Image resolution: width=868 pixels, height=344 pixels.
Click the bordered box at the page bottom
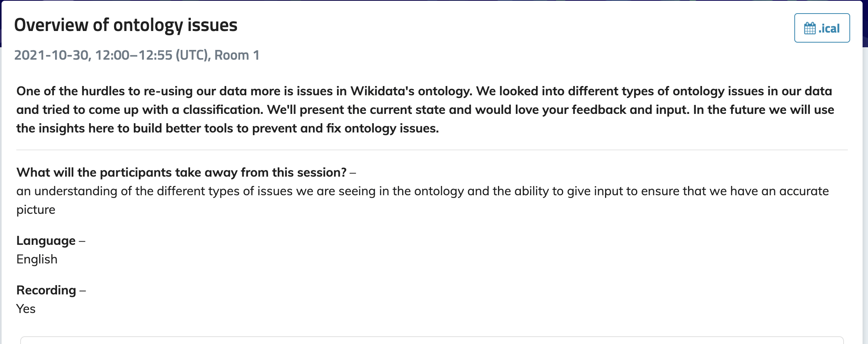(432, 340)
